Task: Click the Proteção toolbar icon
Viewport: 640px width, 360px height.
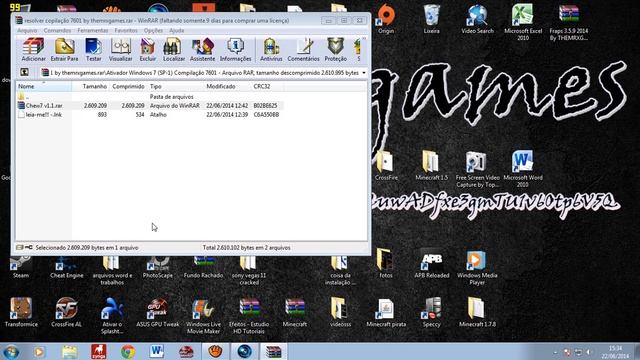Action: pyautogui.click(x=336, y=50)
